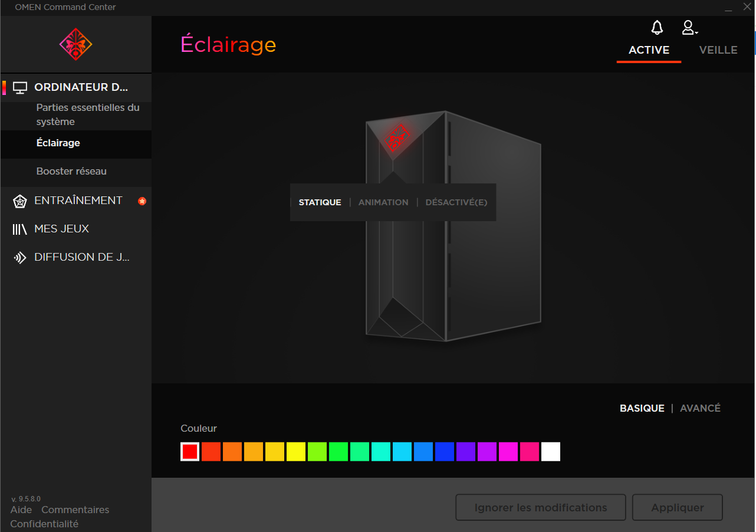
Task: Click the Appliquer button
Action: tap(678, 508)
